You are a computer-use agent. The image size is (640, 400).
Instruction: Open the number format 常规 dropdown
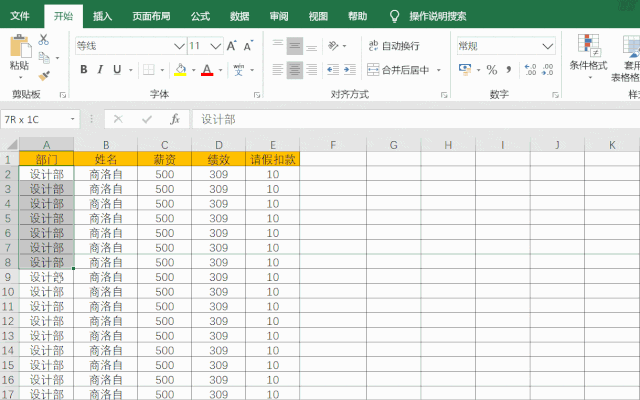click(x=548, y=46)
